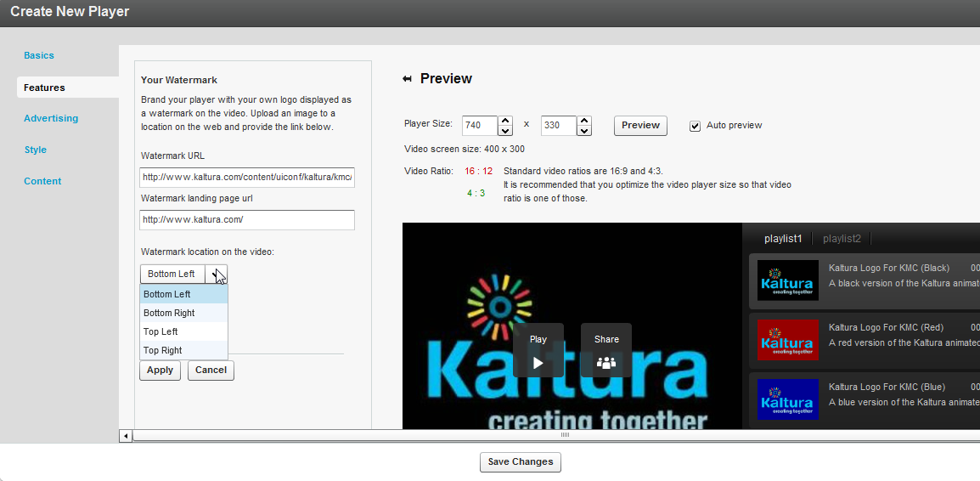Click the Share people icon on video
The image size is (980, 481).
(x=606, y=363)
